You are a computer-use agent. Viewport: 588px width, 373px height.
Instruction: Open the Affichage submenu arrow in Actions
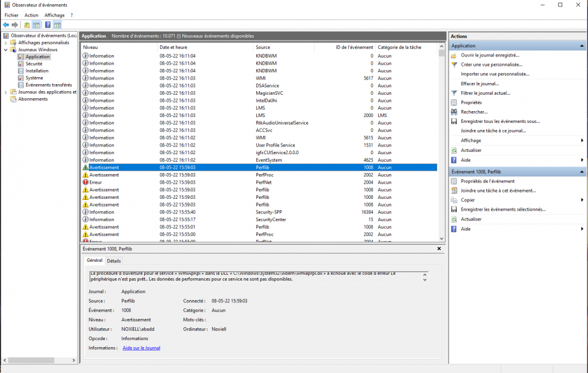[582, 141]
